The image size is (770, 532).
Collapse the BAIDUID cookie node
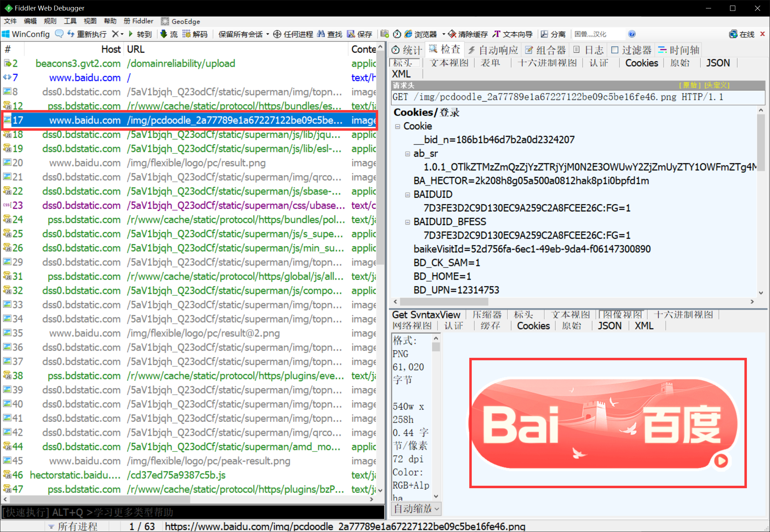click(407, 195)
